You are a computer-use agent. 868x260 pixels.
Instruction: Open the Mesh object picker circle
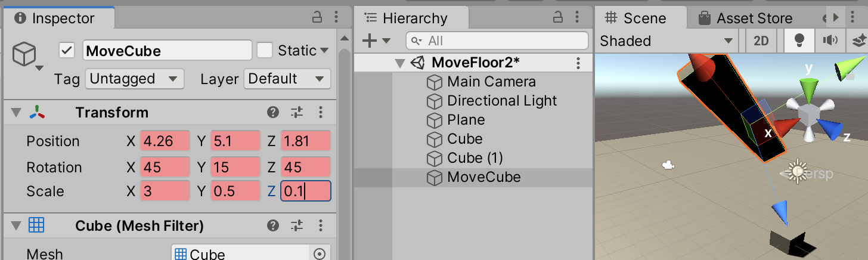320,254
